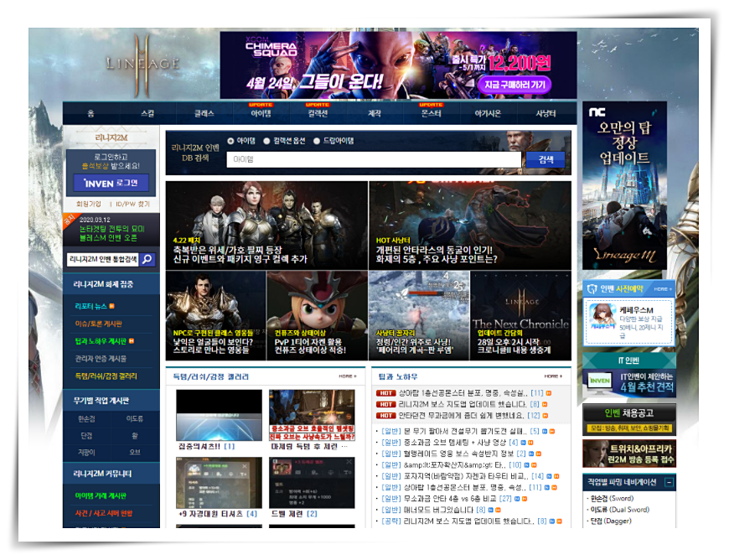Open post 몬 무기 팔아서 전설무기
This screenshot has height=560, width=729.
(466, 431)
